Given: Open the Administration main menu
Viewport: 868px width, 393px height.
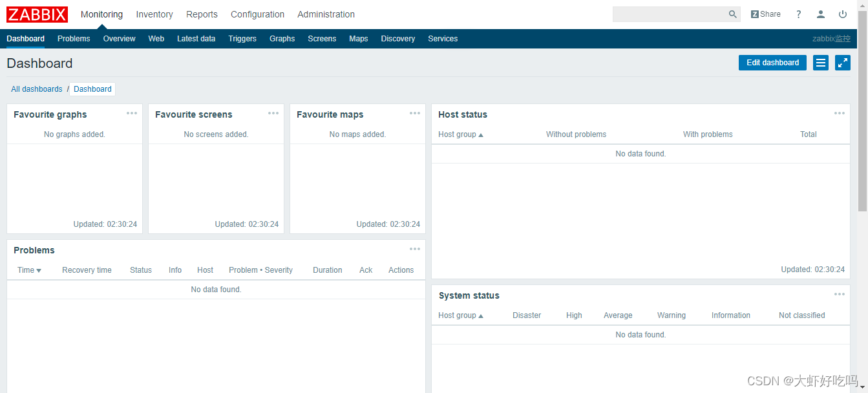Looking at the screenshot, I should click(x=326, y=14).
